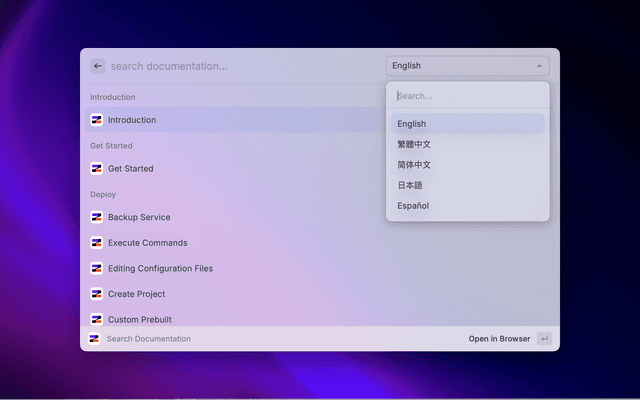Click the back arrow button
The height and width of the screenshot is (400, 640).
98,66
